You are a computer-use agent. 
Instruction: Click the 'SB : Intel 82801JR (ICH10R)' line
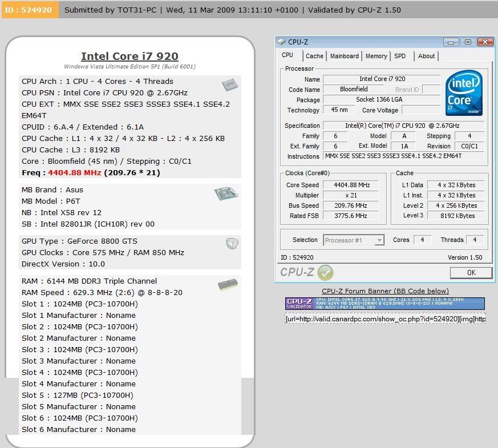click(x=88, y=224)
